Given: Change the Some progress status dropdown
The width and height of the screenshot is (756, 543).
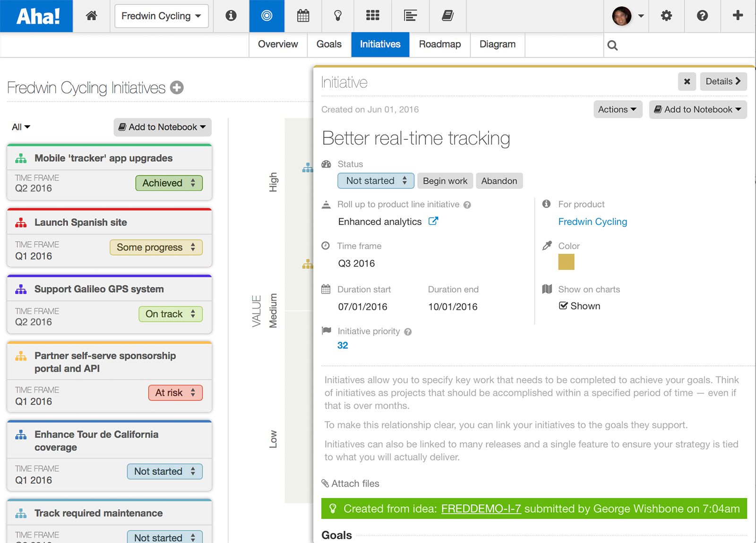Looking at the screenshot, I should click(x=156, y=248).
